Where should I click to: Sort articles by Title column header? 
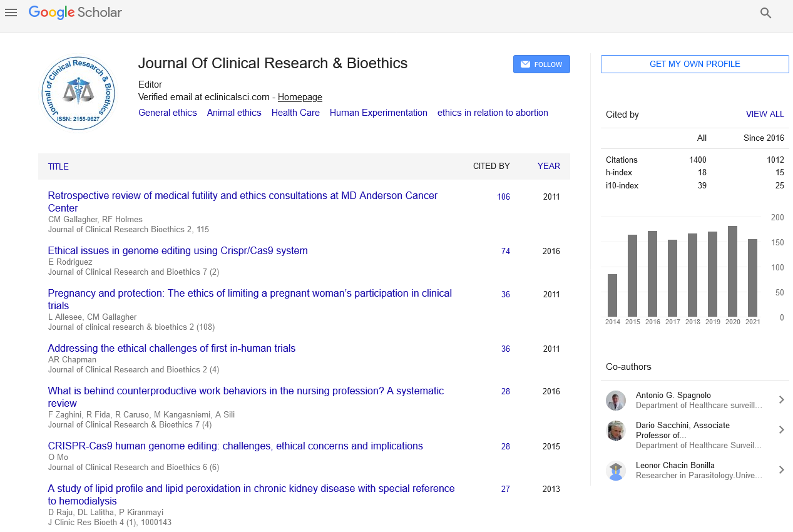coord(58,166)
